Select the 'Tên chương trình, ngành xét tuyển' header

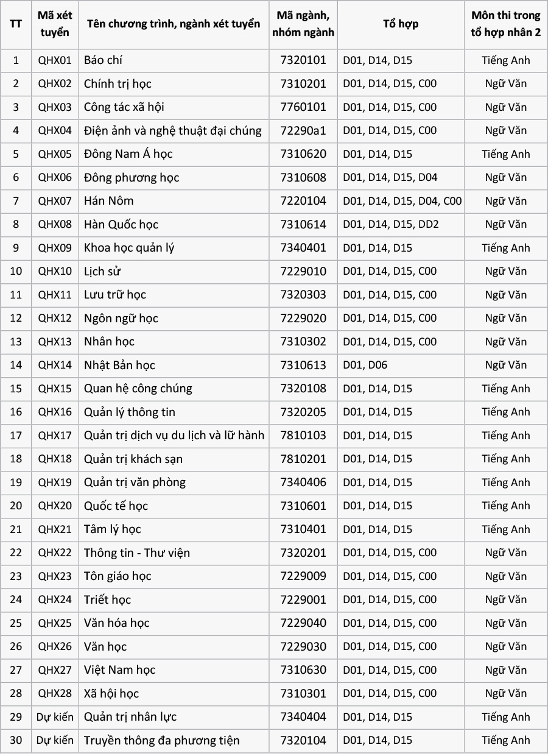click(x=174, y=24)
